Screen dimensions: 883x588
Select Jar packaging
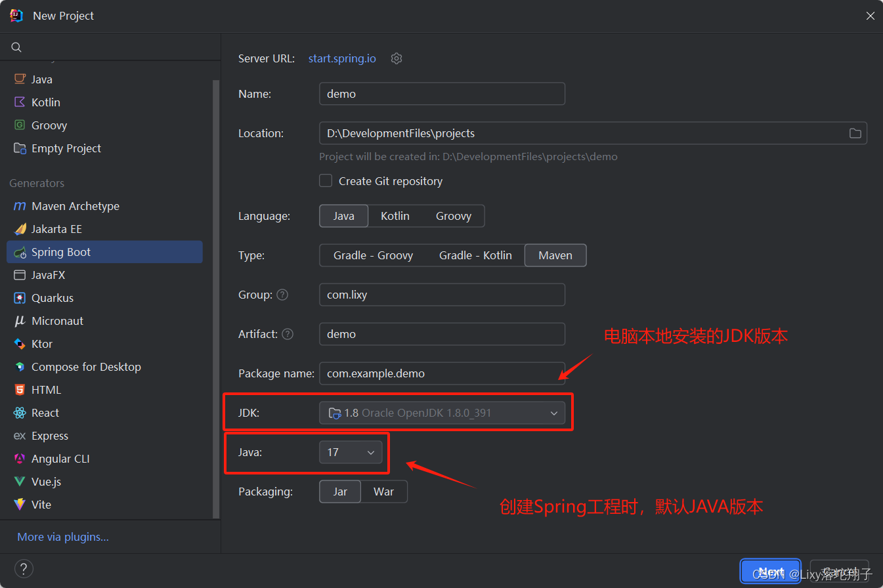pyautogui.click(x=340, y=492)
